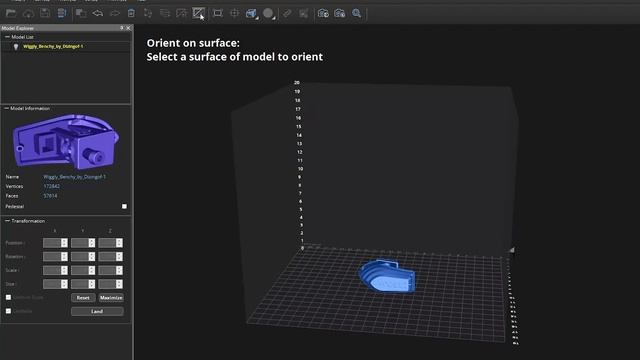Click the Scale X field stepper
Image resolution: width=640 pixels, height=360 pixels.
[x=64, y=270]
